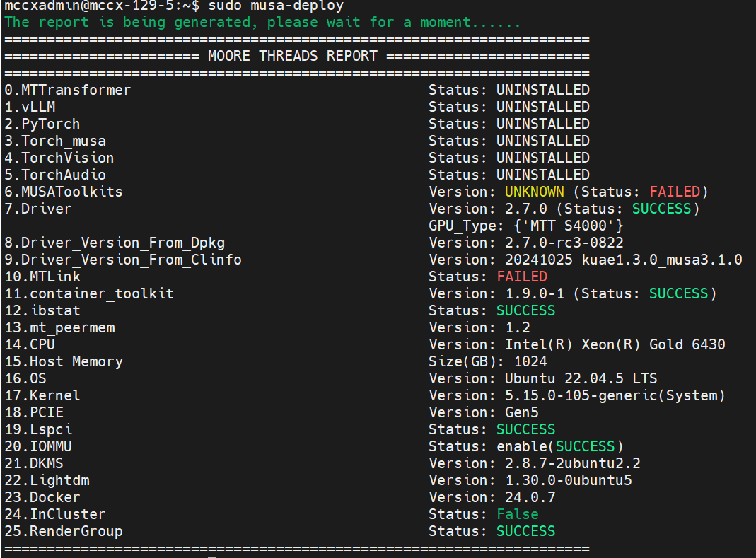Select the '23.Docker' entry

42,498
